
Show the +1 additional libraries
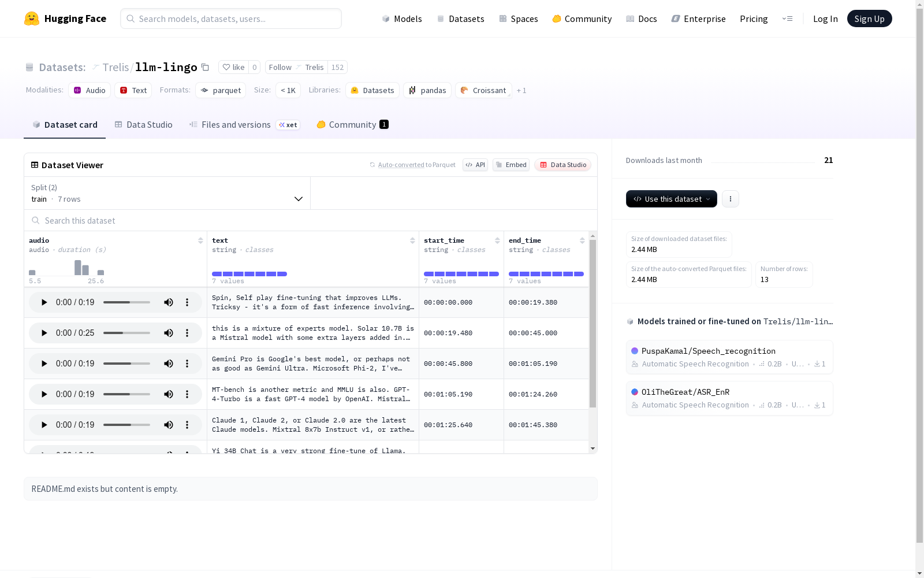click(521, 90)
